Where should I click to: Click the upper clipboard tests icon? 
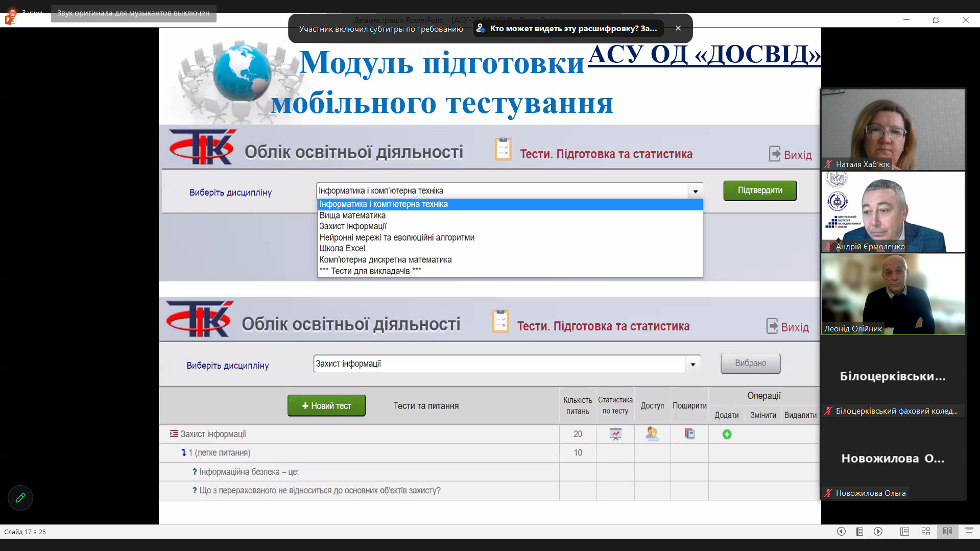[503, 149]
